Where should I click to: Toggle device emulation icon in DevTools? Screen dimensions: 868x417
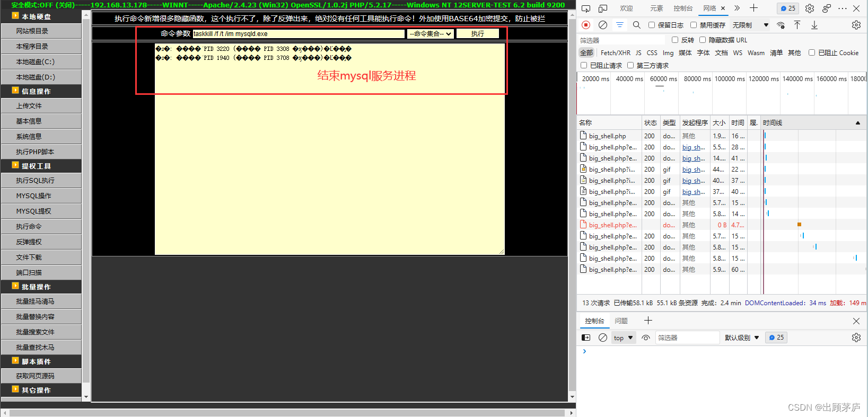603,8
